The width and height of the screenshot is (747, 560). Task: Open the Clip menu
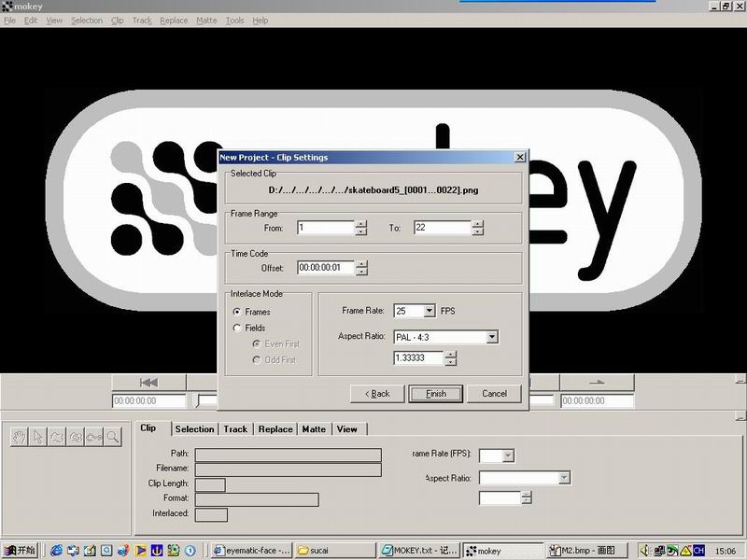[118, 21]
